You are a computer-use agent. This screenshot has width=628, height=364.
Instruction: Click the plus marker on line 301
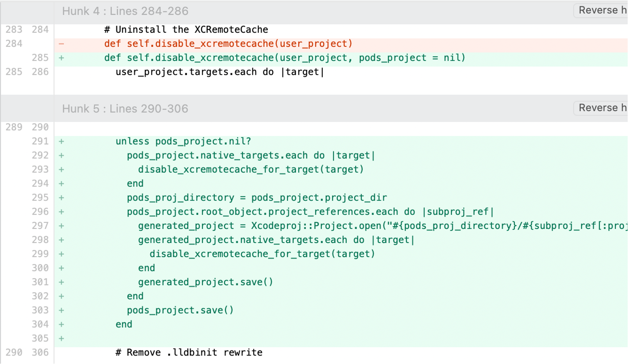click(61, 282)
